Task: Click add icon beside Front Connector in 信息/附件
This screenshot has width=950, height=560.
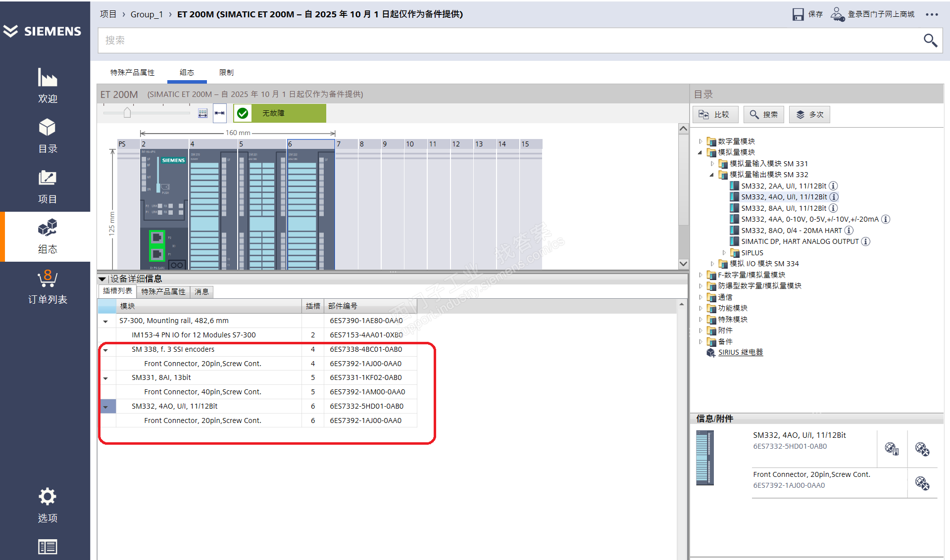Action: 922,483
